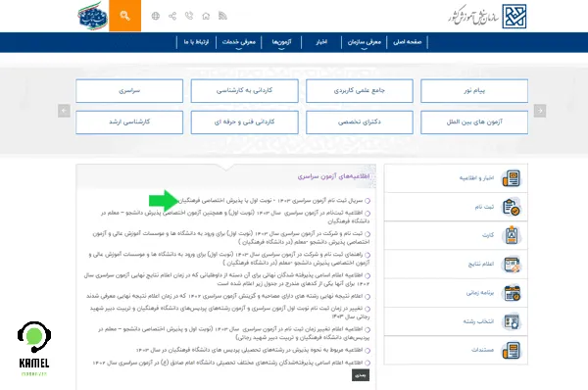Expand معرفی خدمات menu
Viewport: 588px width, 390px height.
coord(239,42)
